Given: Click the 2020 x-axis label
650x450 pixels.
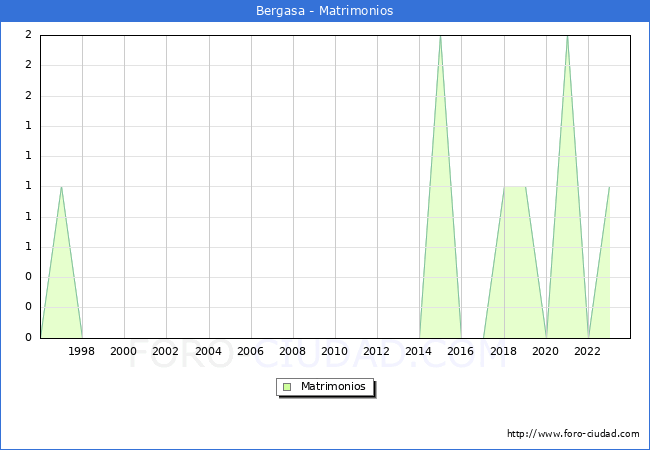Looking at the screenshot, I should [546, 351].
